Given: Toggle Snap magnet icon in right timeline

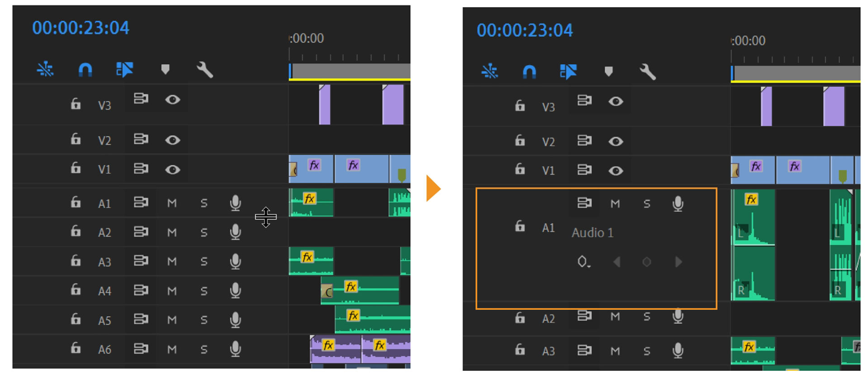Looking at the screenshot, I should (x=529, y=71).
